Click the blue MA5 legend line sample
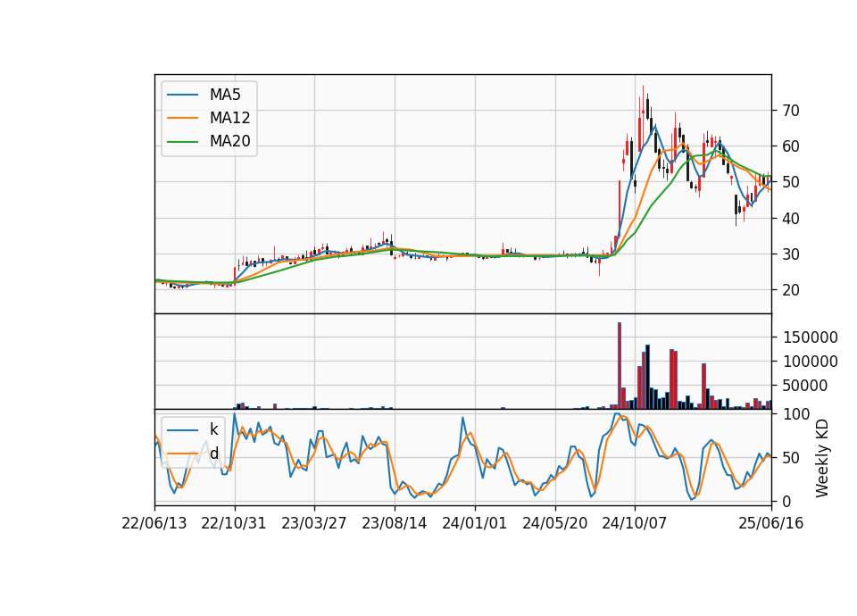The width and height of the screenshot is (857, 616). coord(182,95)
